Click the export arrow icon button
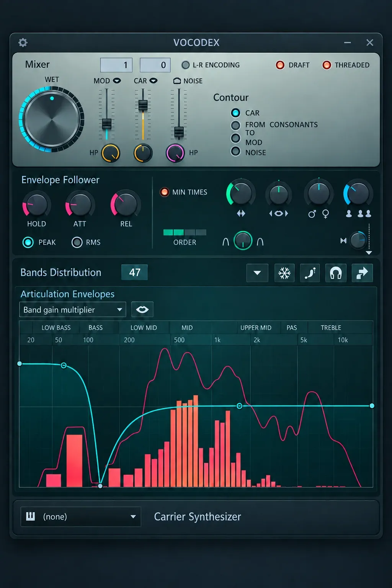The height and width of the screenshot is (588, 392). [362, 273]
